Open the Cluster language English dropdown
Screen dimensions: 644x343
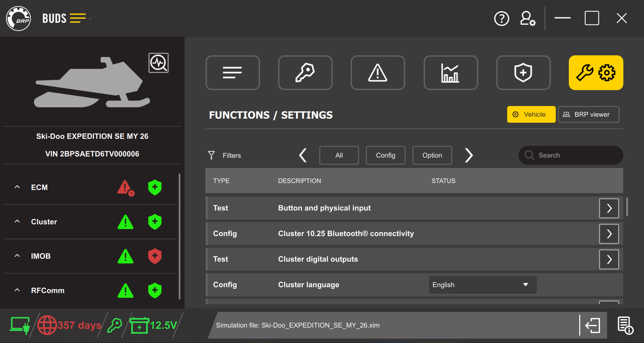click(x=482, y=284)
